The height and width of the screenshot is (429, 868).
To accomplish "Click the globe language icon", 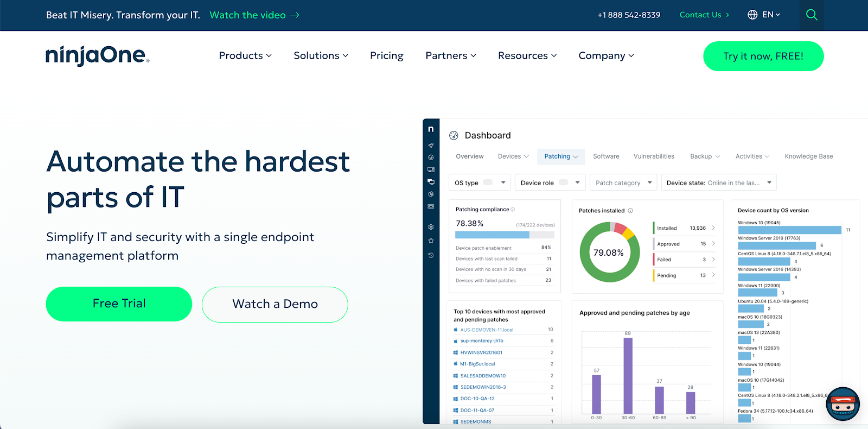I will pos(752,15).
